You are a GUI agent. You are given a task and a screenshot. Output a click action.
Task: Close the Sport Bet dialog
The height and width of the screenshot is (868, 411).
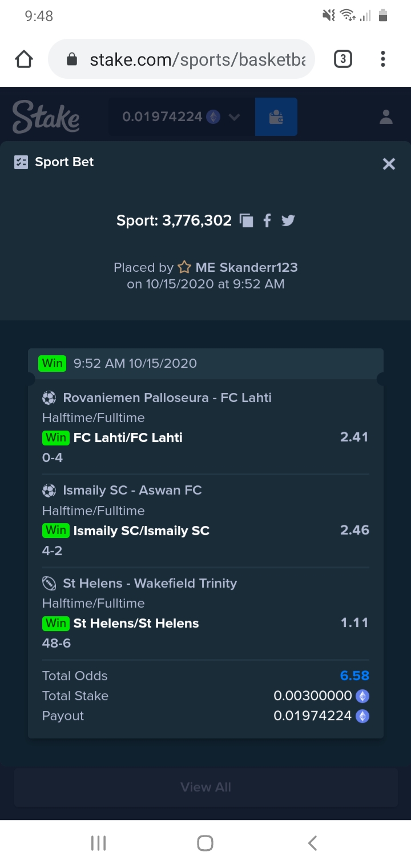point(389,164)
